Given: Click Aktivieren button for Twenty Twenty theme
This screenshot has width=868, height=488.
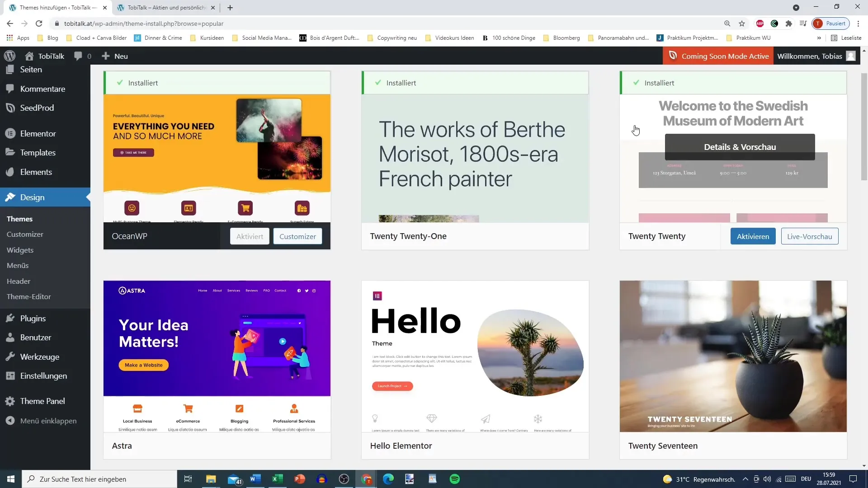Looking at the screenshot, I should coord(753,237).
